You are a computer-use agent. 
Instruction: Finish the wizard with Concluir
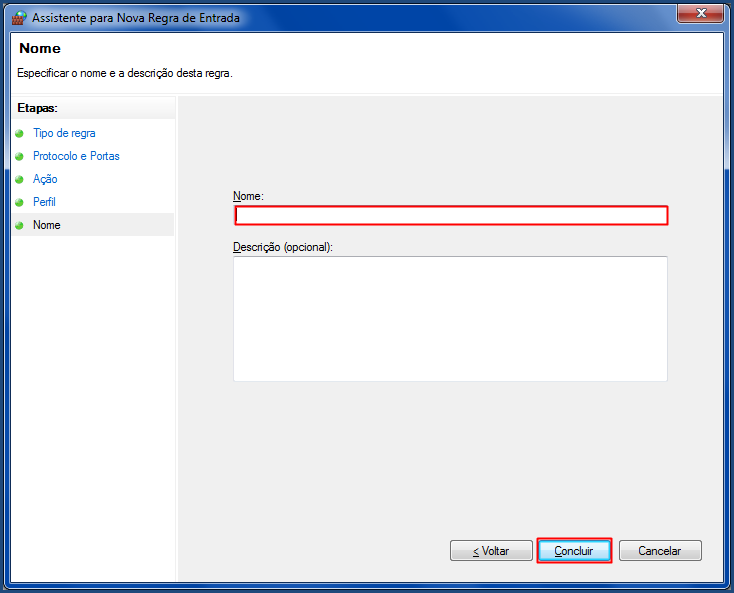pyautogui.click(x=574, y=550)
